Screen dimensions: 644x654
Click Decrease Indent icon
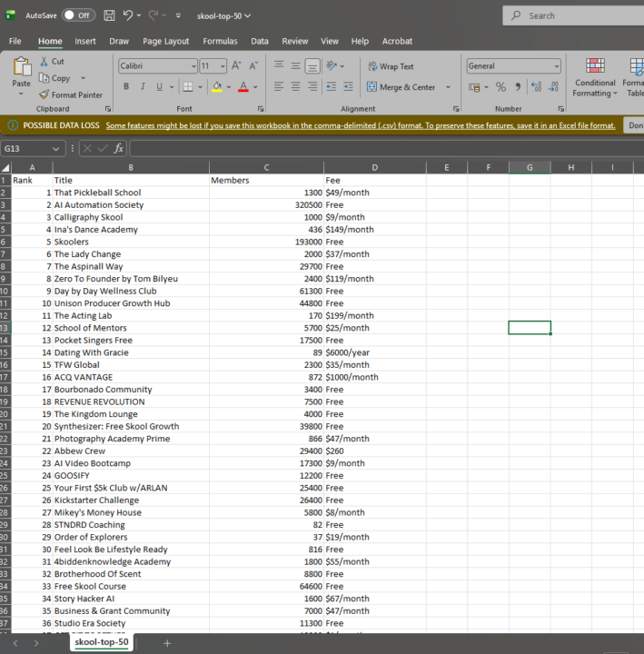332,87
